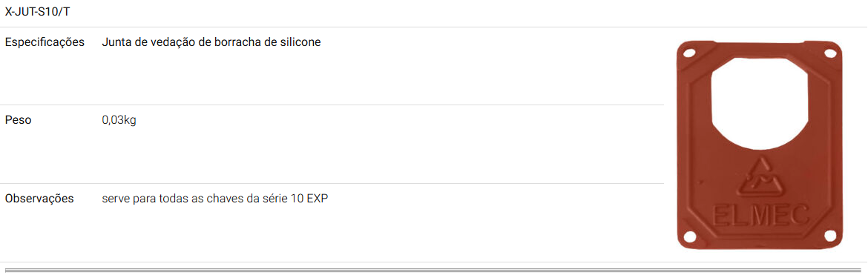The width and height of the screenshot is (868, 278).
Task: Click the 0,03kg weight value
Action: (x=119, y=121)
